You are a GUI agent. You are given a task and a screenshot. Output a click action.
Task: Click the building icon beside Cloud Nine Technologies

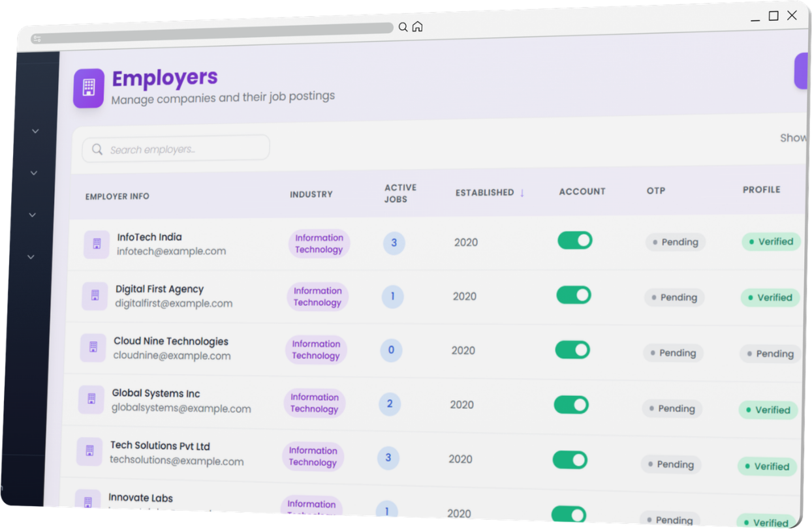(93, 348)
